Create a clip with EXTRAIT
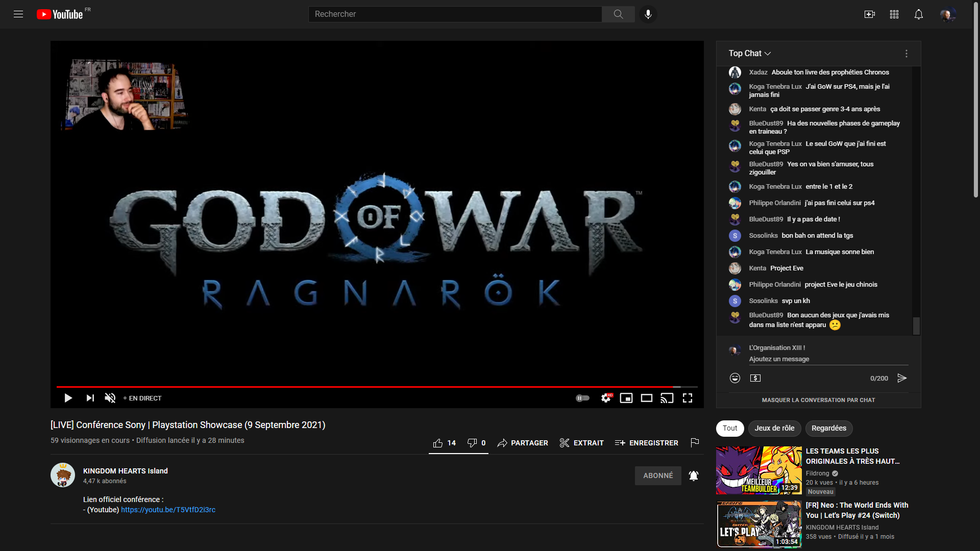This screenshot has width=980, height=551. (x=581, y=443)
